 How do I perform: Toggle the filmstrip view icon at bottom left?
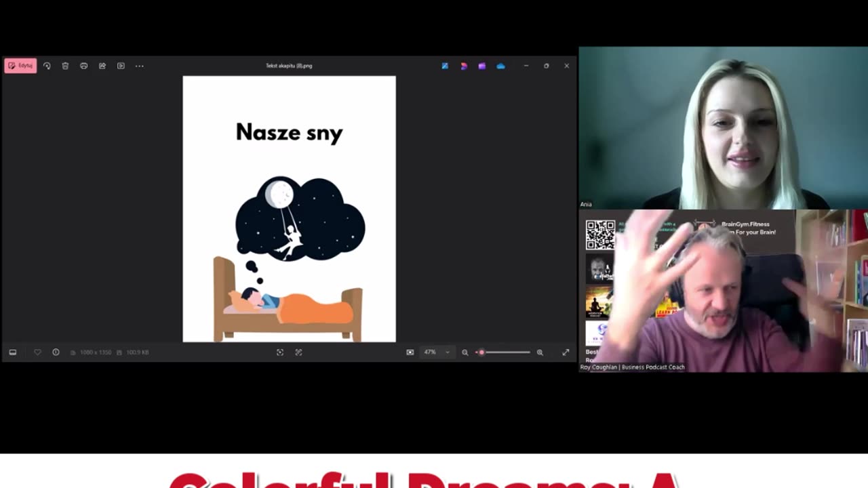pos(12,352)
